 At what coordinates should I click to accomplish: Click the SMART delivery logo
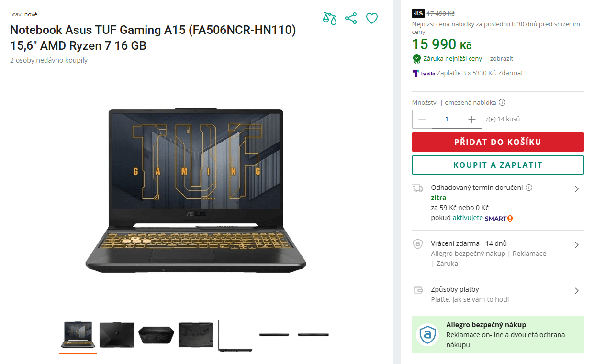click(497, 218)
